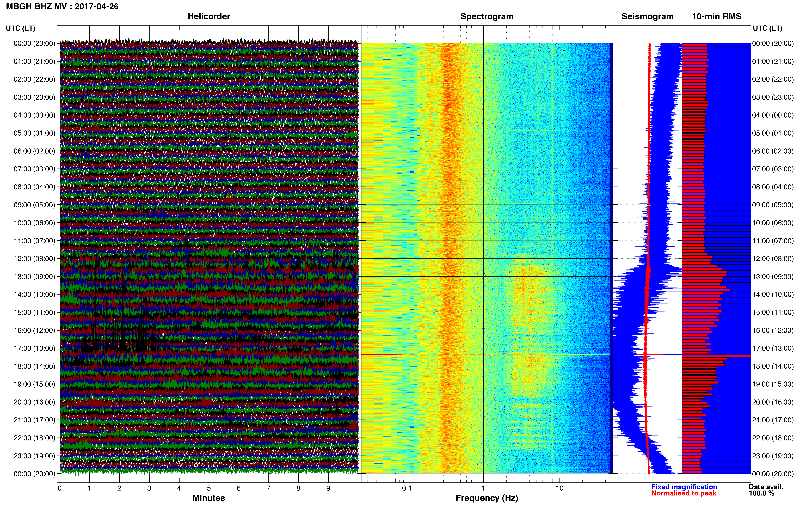
Task: Click the left '06:00 (02:00)' time label
Action: (x=34, y=151)
